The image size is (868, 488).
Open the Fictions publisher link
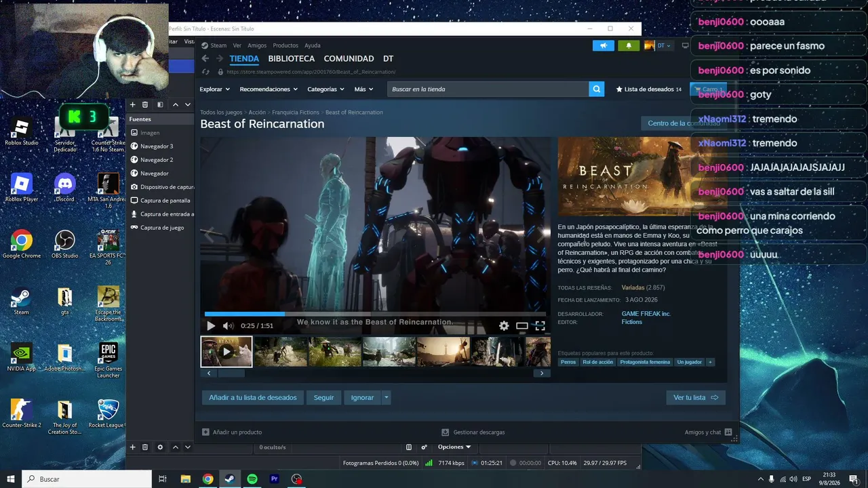pos(632,322)
